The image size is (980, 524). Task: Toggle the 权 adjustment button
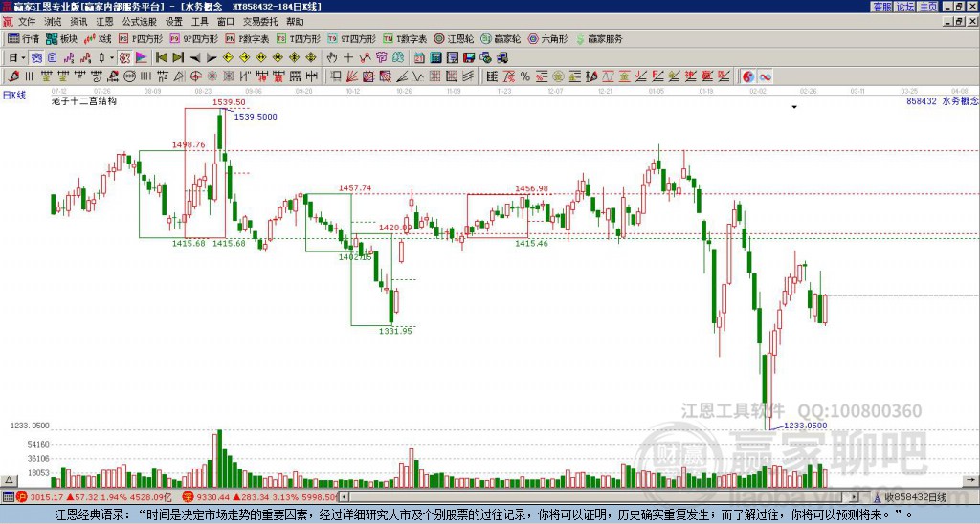pyautogui.click(x=125, y=57)
